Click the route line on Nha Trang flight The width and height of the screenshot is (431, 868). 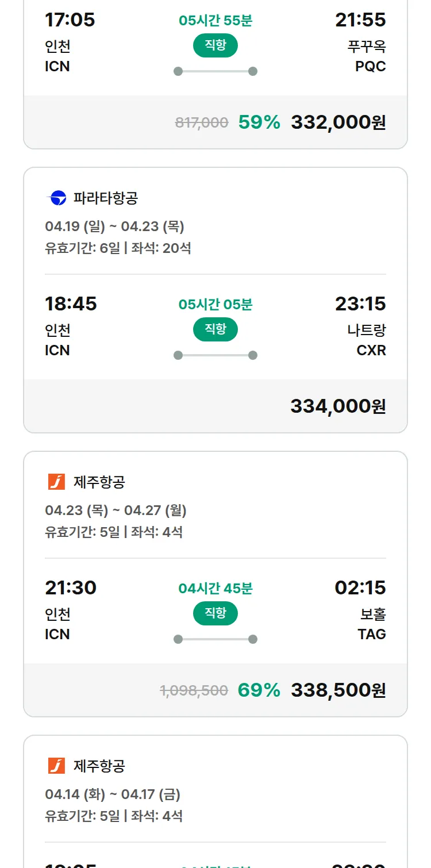tap(215, 355)
